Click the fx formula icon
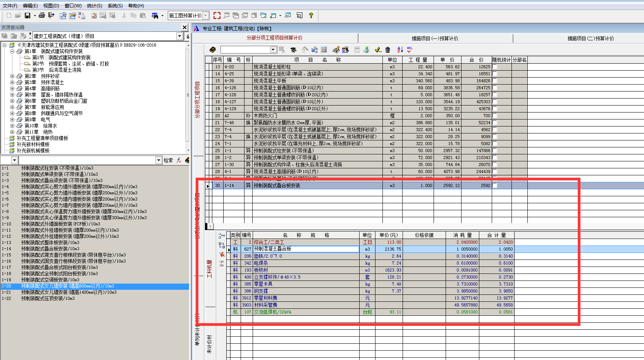This screenshot has height=360, width=644. [179, 160]
